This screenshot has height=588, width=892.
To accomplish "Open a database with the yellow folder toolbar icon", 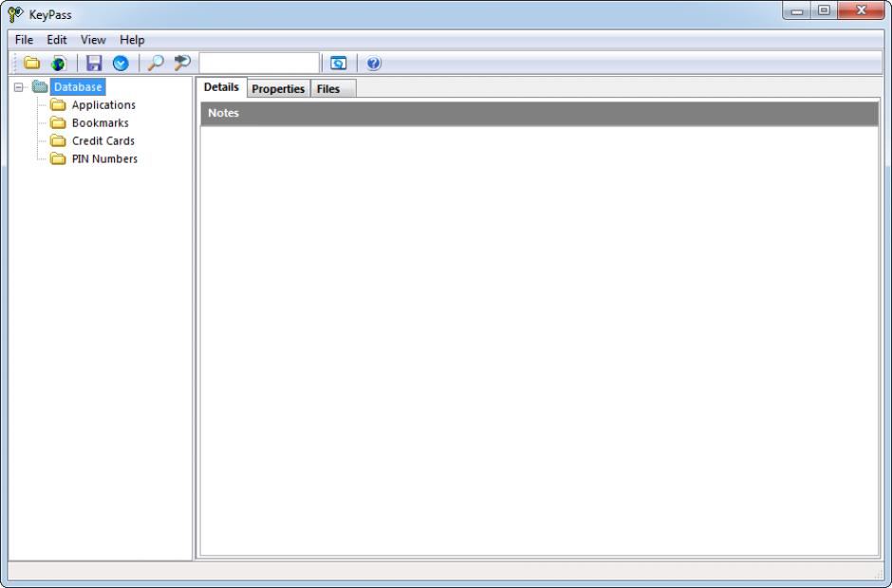I will coord(32,64).
